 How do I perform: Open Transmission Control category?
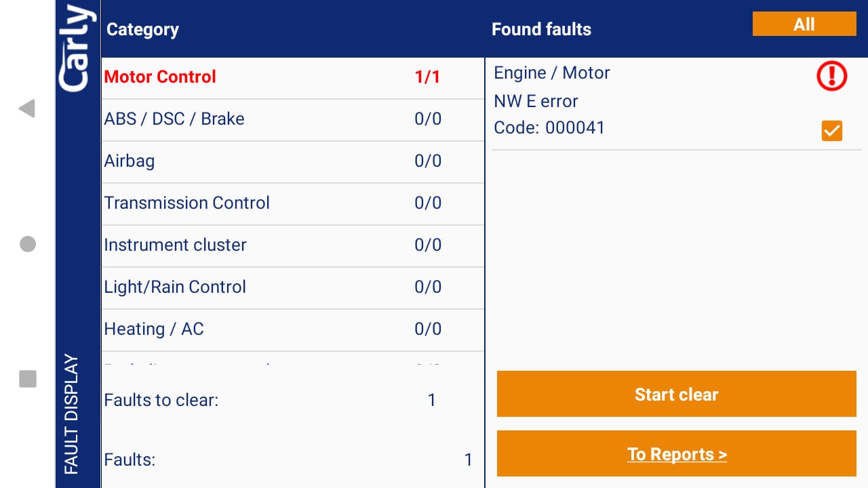tap(187, 203)
